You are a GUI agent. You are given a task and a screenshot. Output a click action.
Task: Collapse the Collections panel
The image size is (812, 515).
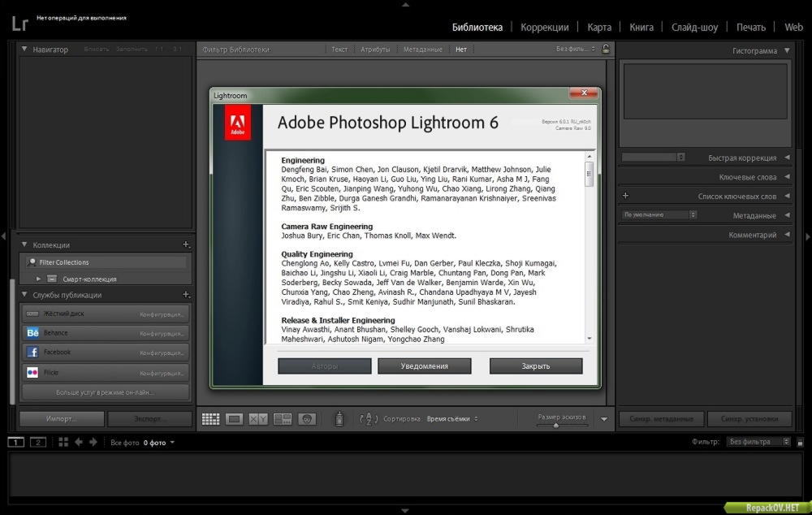tap(24, 244)
